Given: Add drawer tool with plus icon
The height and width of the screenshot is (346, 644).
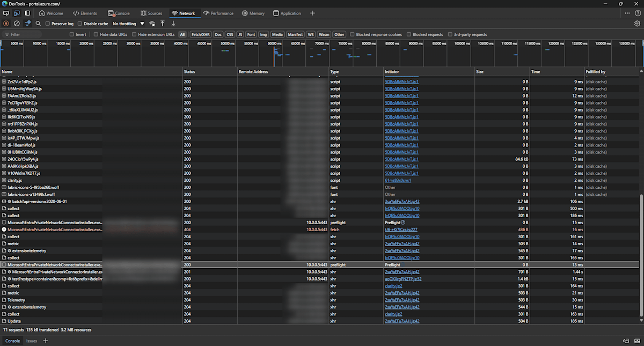Looking at the screenshot, I should click(46, 341).
